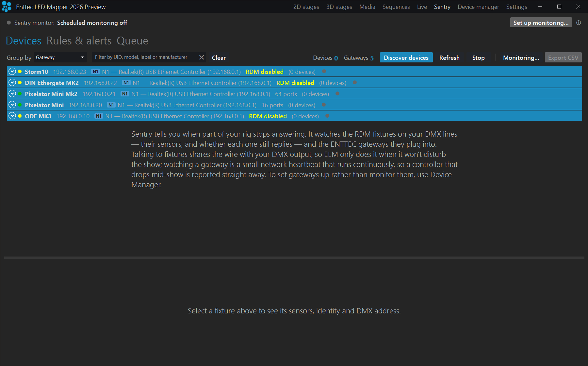The width and height of the screenshot is (588, 366).
Task: Click grey indicator dot at end of DIN Ethergate row
Action: click(x=355, y=82)
